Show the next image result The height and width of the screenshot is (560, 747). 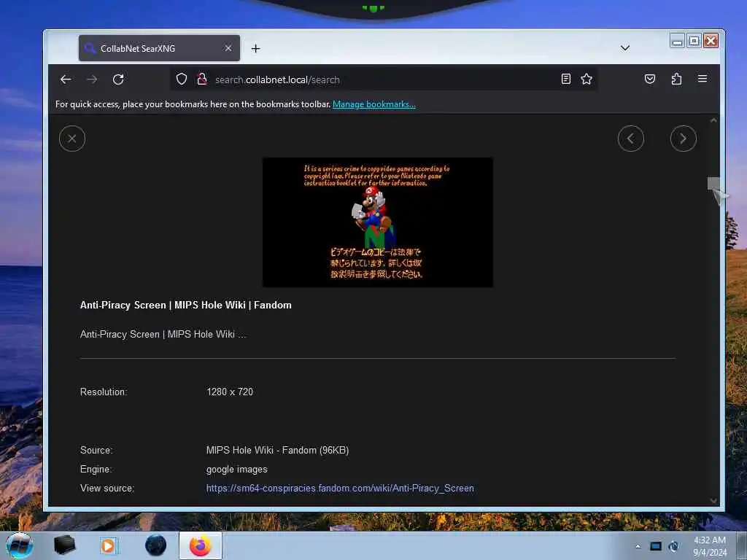coord(683,139)
